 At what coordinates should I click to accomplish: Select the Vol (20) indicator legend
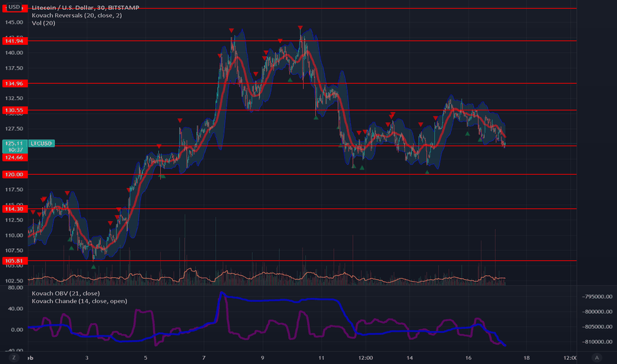(x=43, y=23)
